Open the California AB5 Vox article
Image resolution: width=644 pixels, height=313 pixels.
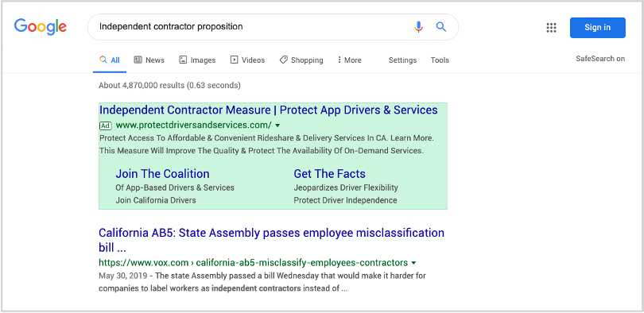click(x=271, y=240)
